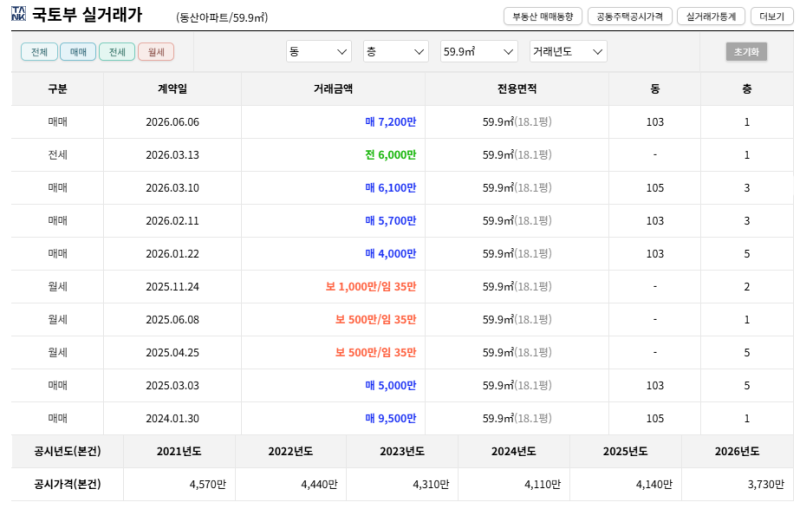
Task: Open the 59.9㎡ area dropdown
Action: click(479, 52)
